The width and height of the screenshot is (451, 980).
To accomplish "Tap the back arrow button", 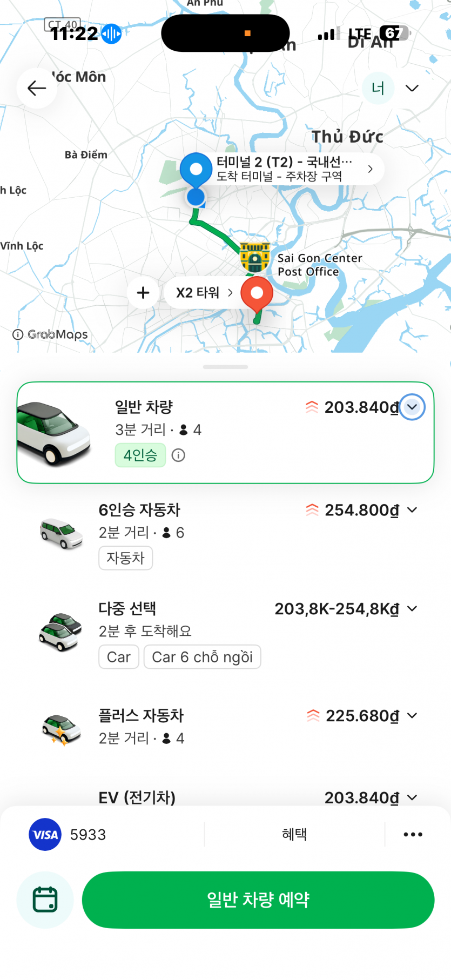I will 37,88.
